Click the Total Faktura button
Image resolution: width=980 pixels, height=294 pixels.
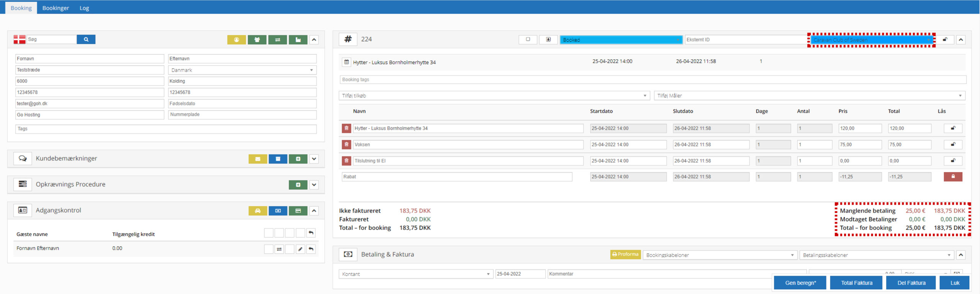856,283
